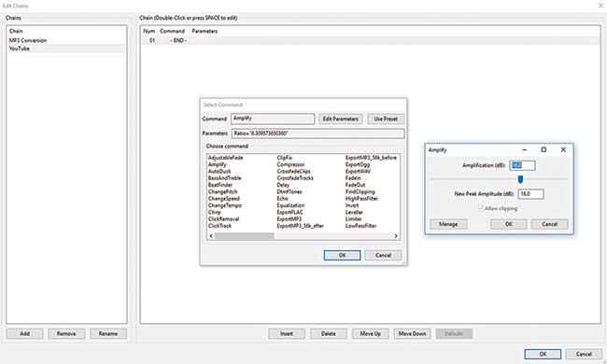Select ExportOgg in the command list
Screen dimensions: 607x364
(358, 164)
